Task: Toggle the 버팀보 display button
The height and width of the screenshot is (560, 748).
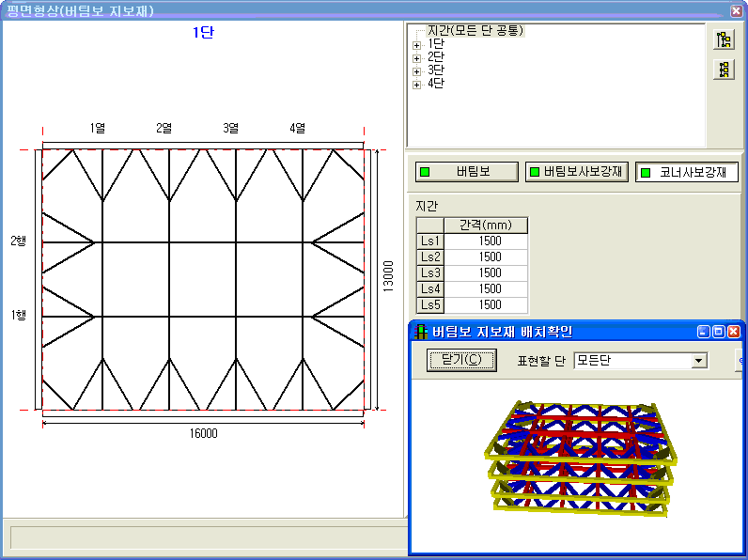Action: click(x=466, y=172)
